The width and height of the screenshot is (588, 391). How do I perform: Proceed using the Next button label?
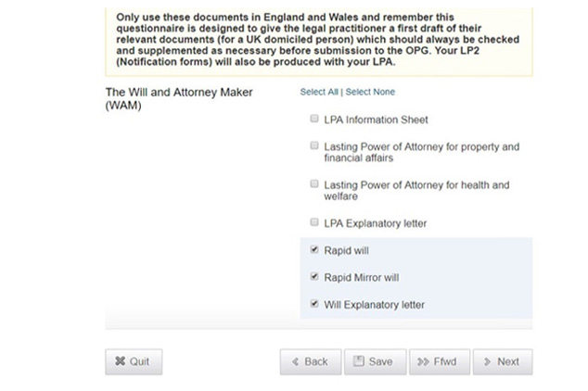(x=508, y=362)
